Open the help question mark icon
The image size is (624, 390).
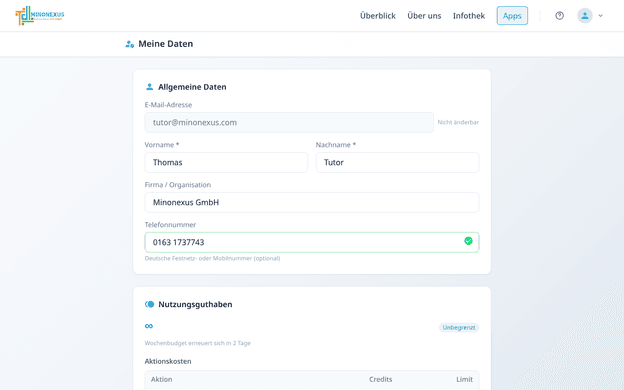pos(560,16)
